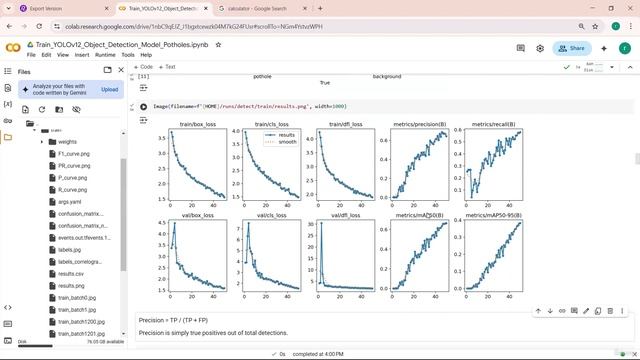Open the Files folder sidebar icon

click(x=8, y=137)
